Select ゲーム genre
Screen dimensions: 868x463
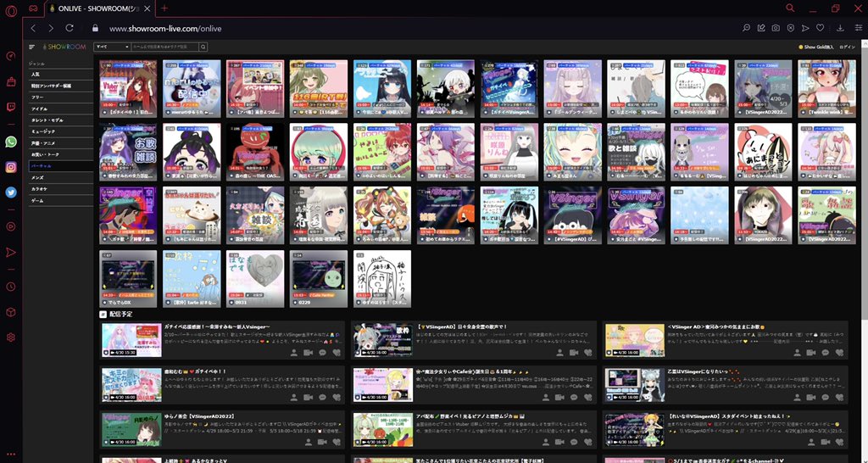click(x=61, y=200)
